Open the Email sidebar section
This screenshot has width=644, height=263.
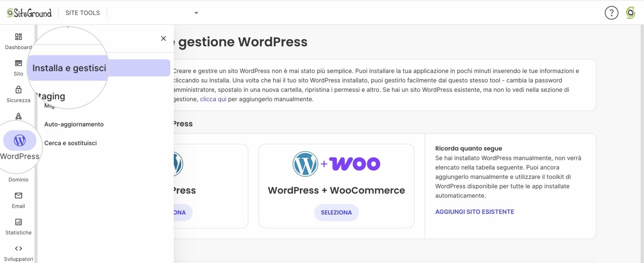pos(18,200)
